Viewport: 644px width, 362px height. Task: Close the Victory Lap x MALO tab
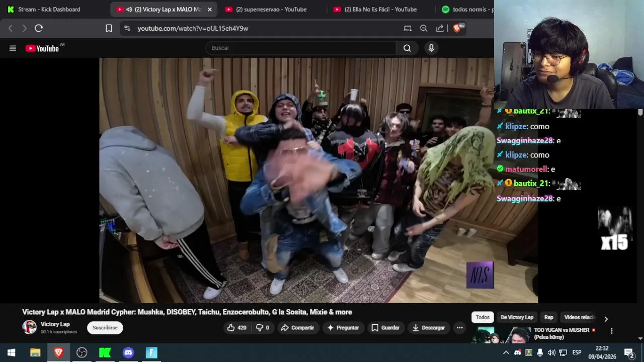210,10
